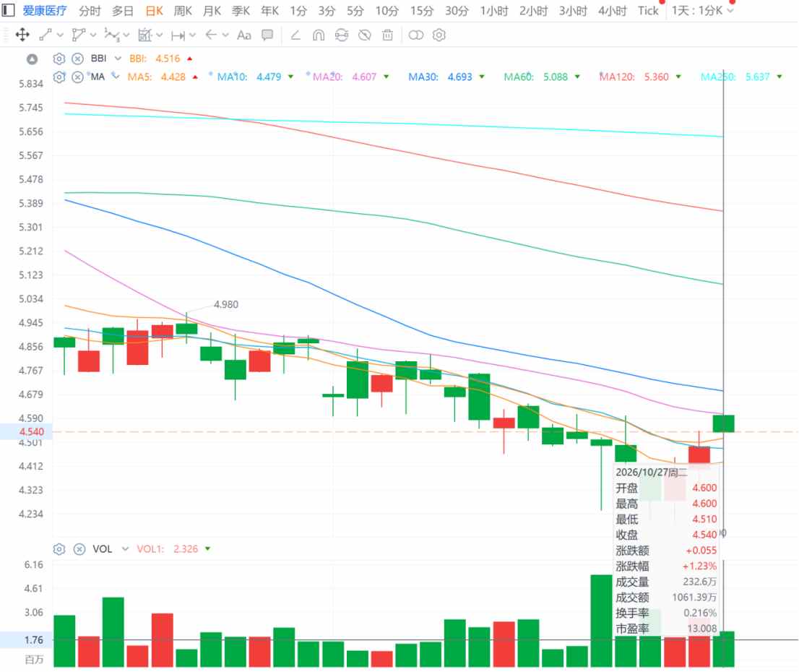Toggle the sidebar panel icon beside 爱康医疗
Image resolution: width=799 pixels, height=672 pixels.
(8, 10)
